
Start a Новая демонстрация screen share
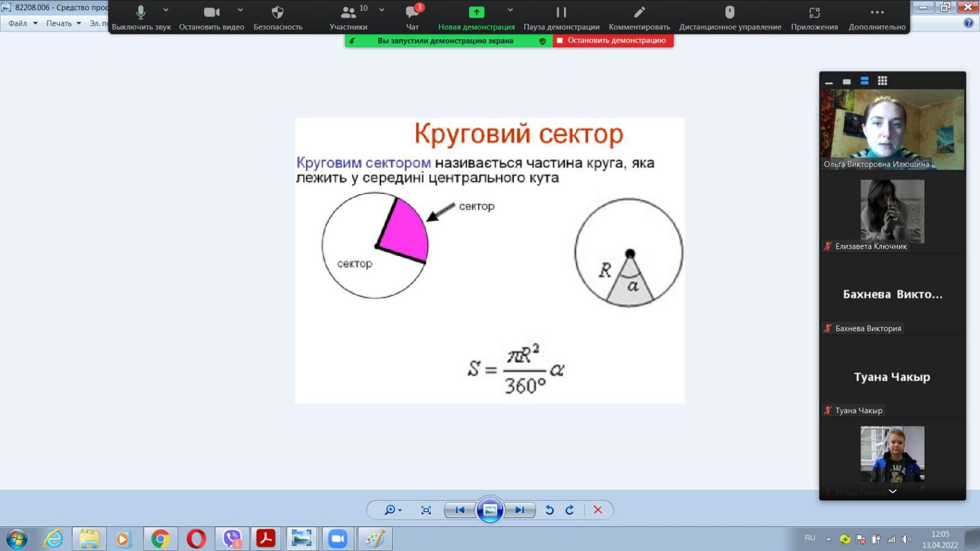point(477,17)
